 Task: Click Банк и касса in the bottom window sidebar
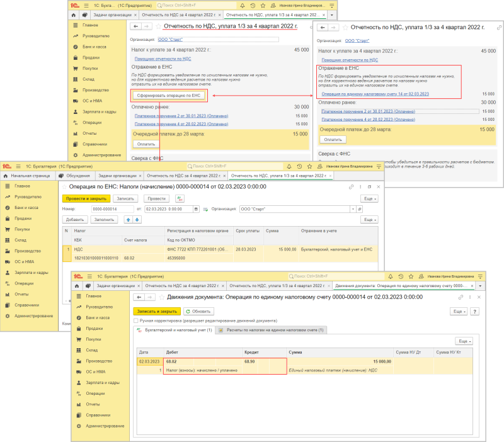click(x=98, y=318)
